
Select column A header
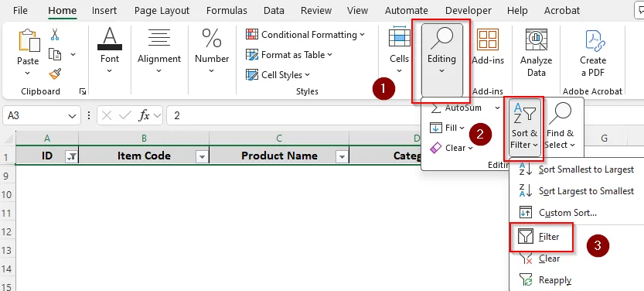click(47, 139)
